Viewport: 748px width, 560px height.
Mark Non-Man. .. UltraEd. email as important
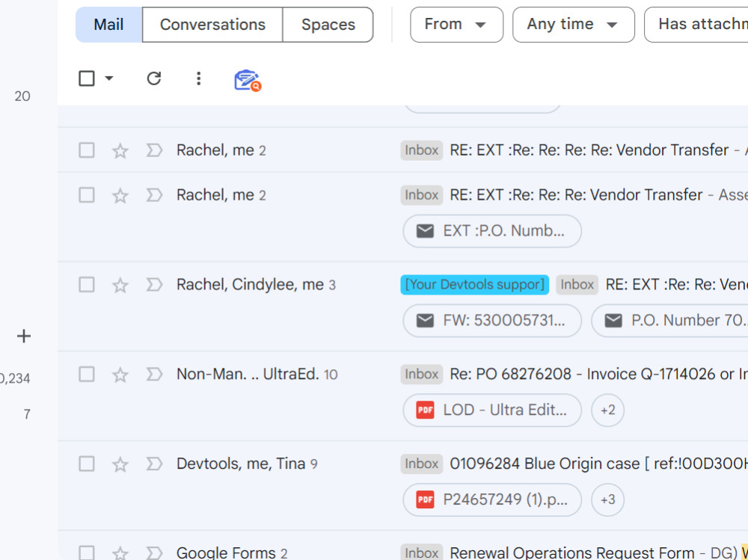pos(154,375)
